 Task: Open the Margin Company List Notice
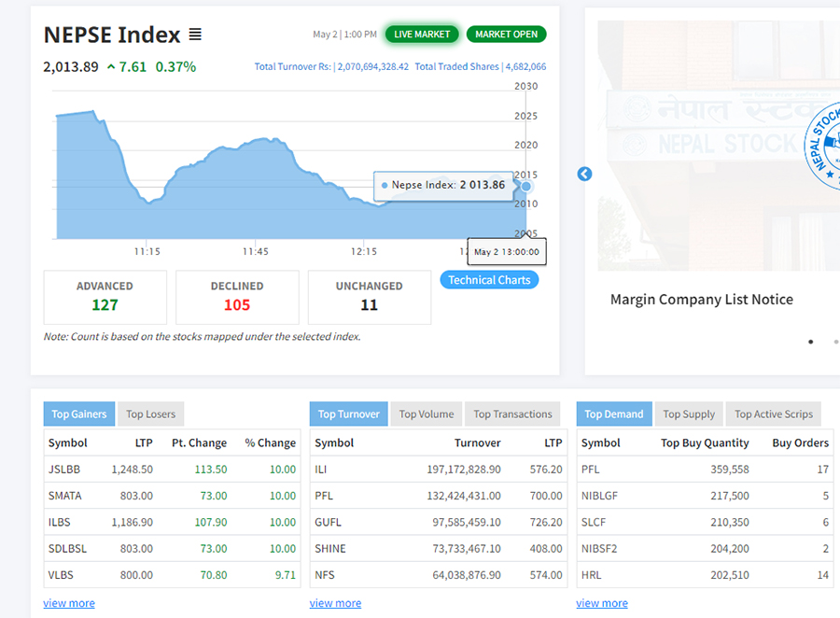pyautogui.click(x=701, y=300)
